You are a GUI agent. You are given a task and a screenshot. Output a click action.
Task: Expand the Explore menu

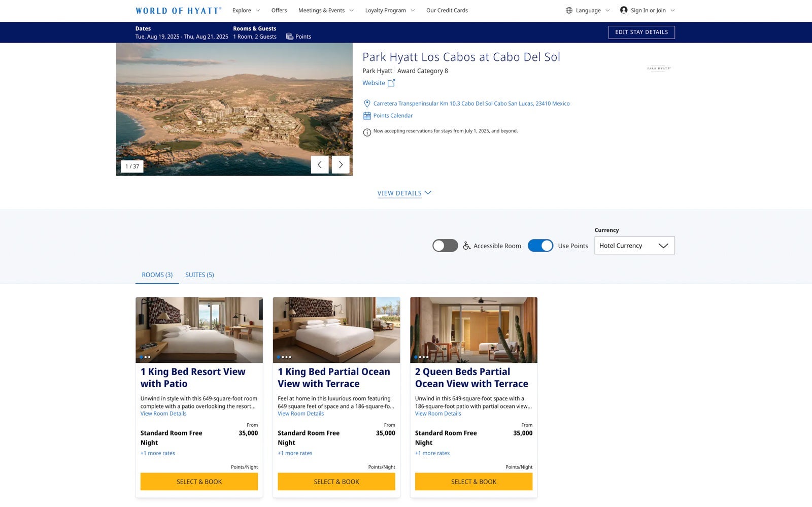click(246, 10)
